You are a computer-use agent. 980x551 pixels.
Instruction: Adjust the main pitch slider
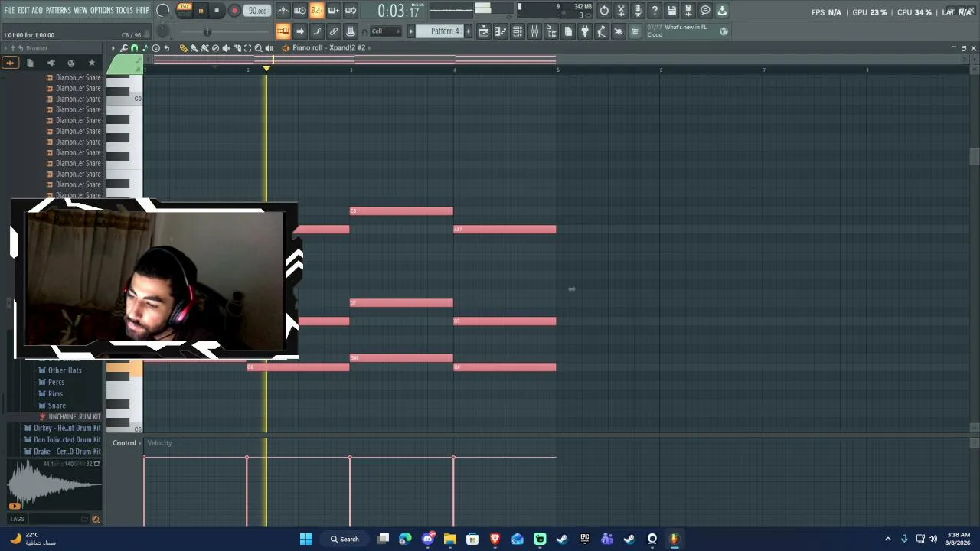(207, 31)
